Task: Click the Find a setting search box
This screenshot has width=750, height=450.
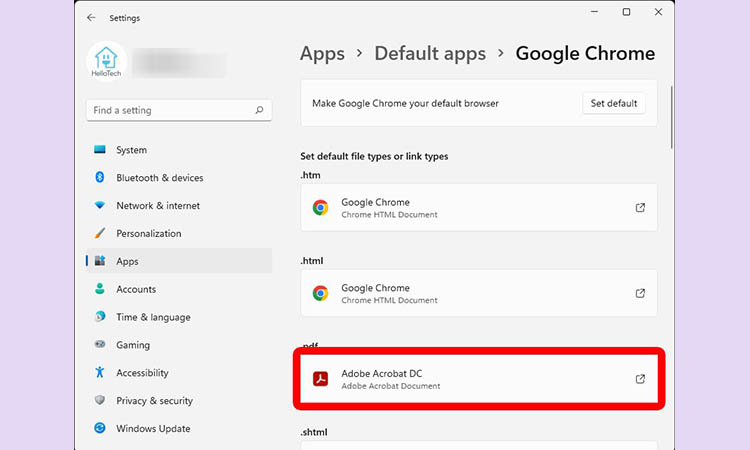Action: 179,110
